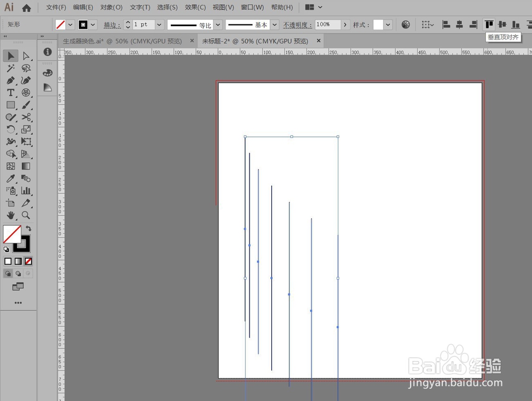The image size is (532, 401).
Task: Swap fill and stroke arrow
Action: [29, 228]
